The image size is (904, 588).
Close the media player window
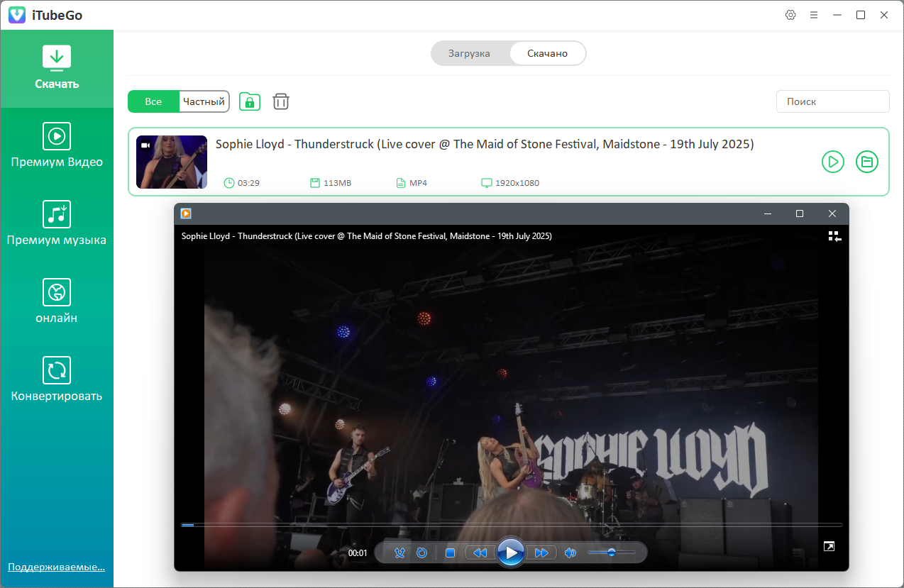[832, 213]
